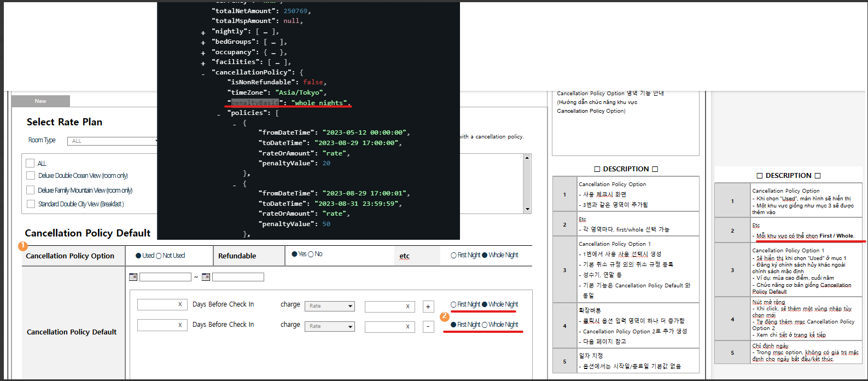The width and height of the screenshot is (868, 381).
Task: Collapse the "cancellationPolicy" JSON node
Action: [x=203, y=73]
